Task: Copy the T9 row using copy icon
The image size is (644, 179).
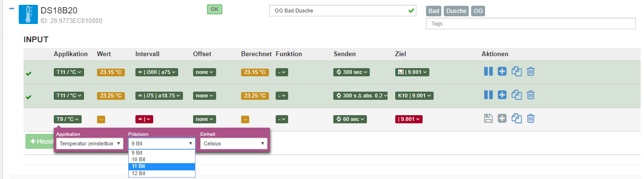Action: click(x=517, y=119)
